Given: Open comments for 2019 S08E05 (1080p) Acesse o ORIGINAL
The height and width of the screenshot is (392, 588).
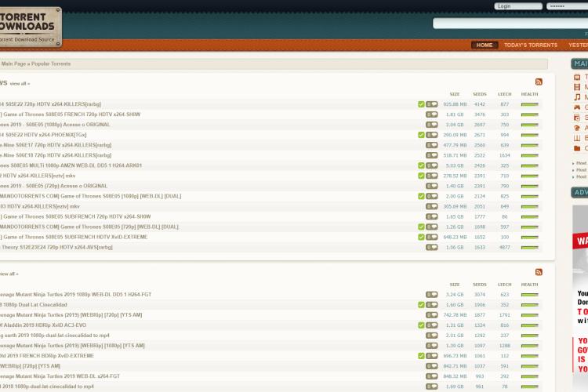Looking at the screenshot, I should (x=432, y=125).
